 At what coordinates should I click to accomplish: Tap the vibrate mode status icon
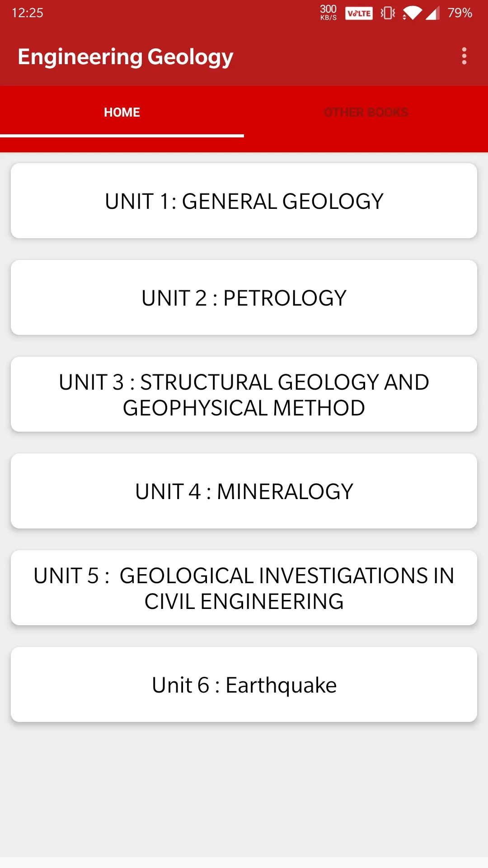point(388,13)
